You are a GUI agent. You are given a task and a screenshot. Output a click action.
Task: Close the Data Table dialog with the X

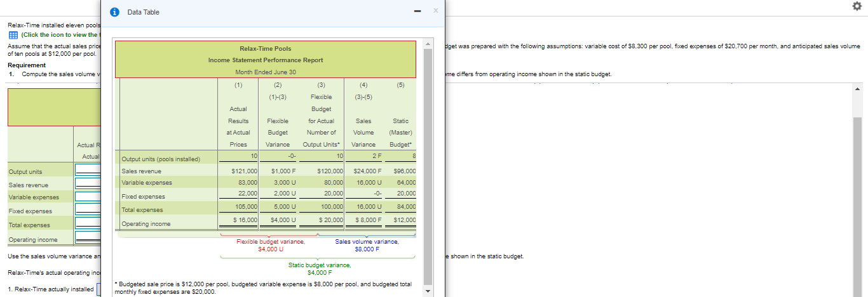(436, 11)
